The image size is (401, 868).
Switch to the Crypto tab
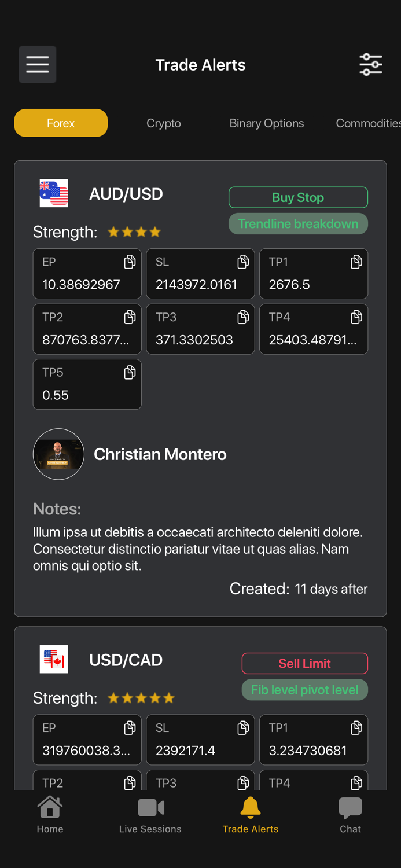click(164, 123)
